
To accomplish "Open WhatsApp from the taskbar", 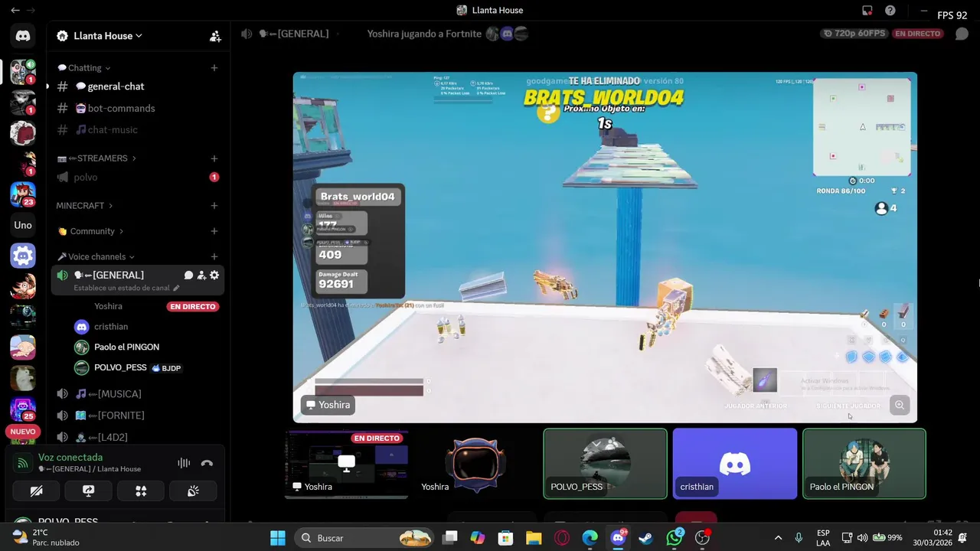I will point(675,538).
